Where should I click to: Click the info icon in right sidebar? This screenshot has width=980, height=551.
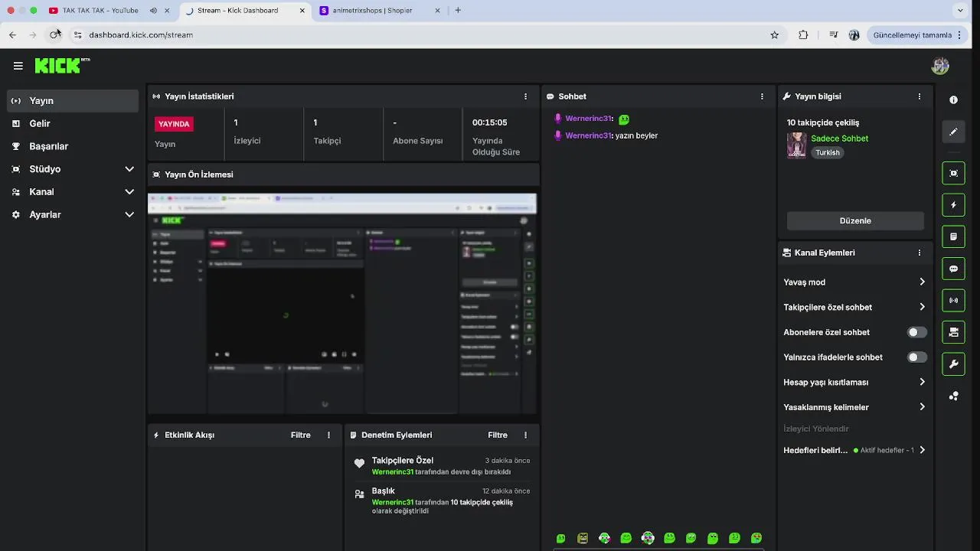point(953,100)
